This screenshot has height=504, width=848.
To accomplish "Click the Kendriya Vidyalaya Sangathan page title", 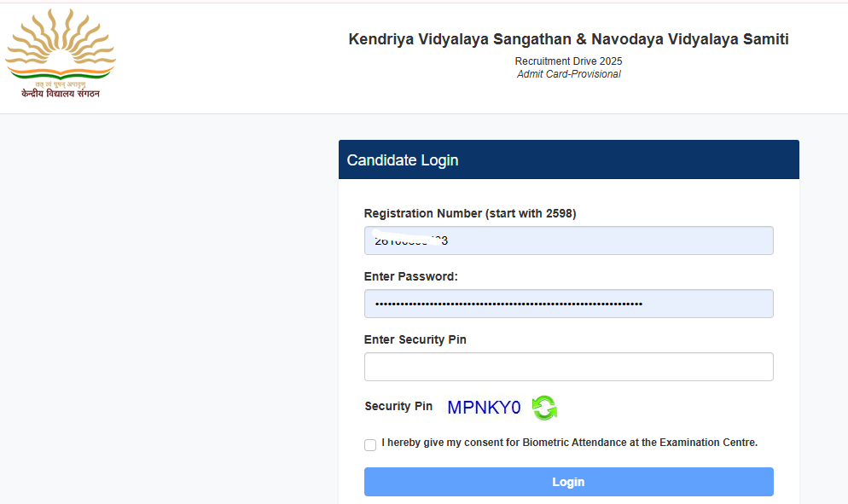I will [x=568, y=40].
